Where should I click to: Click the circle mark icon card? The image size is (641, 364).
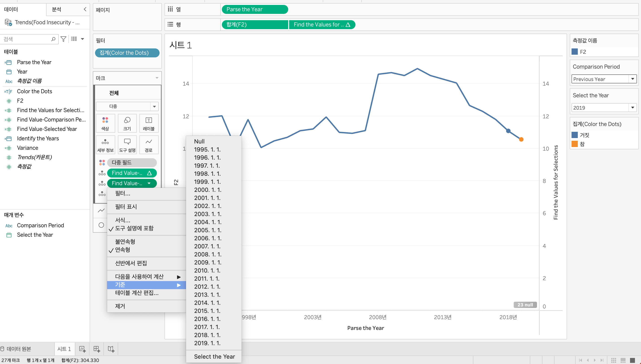coord(101,225)
